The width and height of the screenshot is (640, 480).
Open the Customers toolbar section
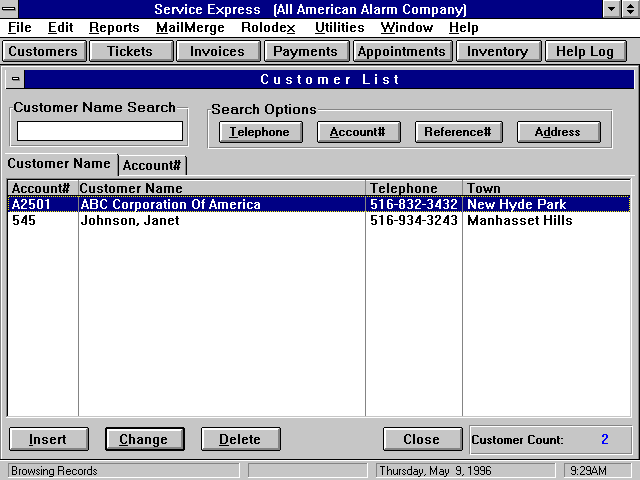(x=43, y=51)
